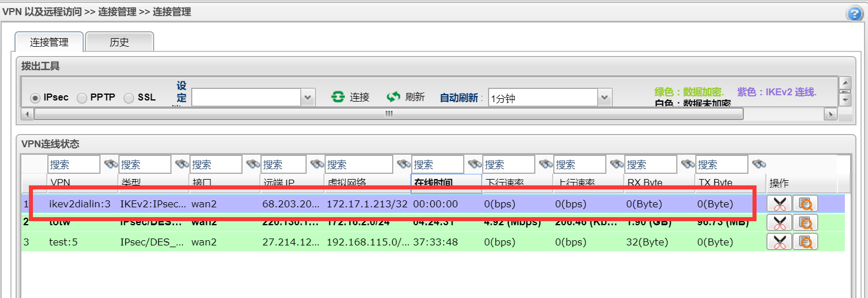Click binoculars icon beside the 上行速率 search field

pyautogui.click(x=617, y=165)
